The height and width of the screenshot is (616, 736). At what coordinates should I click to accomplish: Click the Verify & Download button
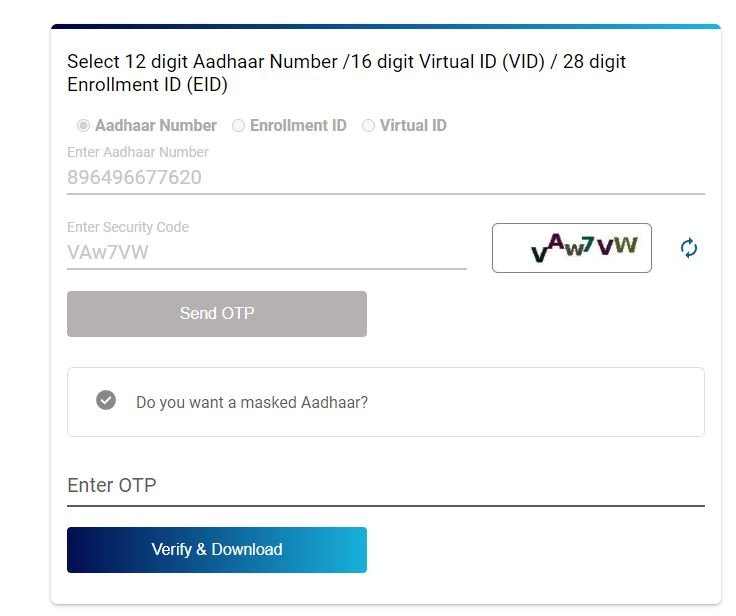(217, 550)
